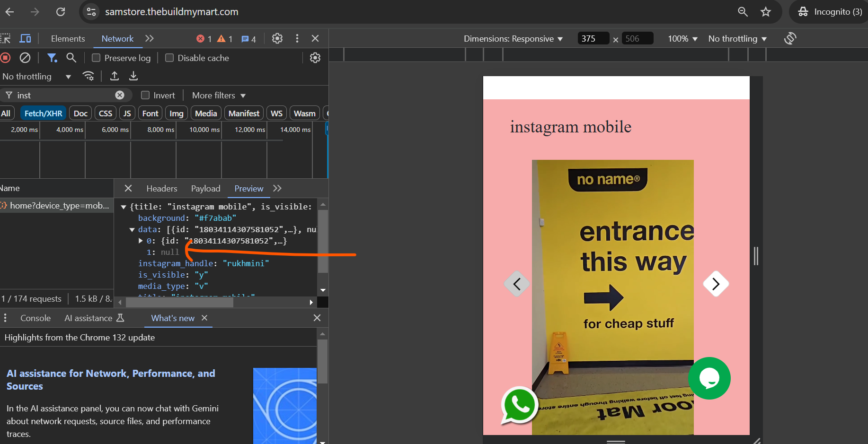The image size is (868, 444).
Task: Open the DevTools three-dot customize menu
Action: tap(297, 39)
